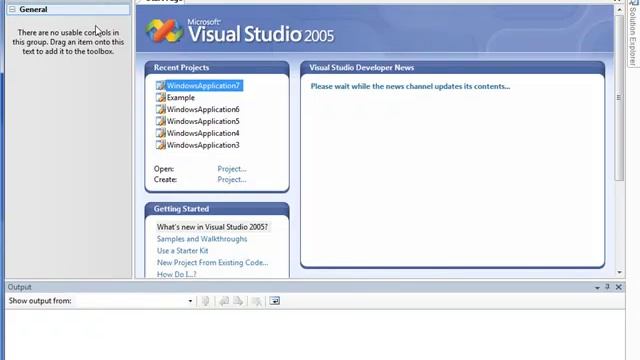Screen dimensions: 640x360
Task: Open recent project WindowsApplication6
Action: click(x=203, y=109)
